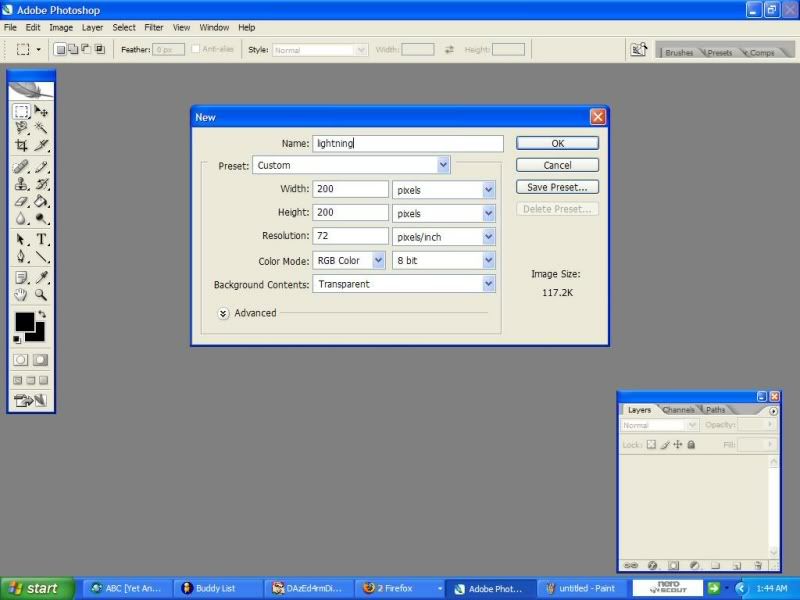Choose Intersect with Selection mode
This screenshot has width=800, height=600.
(x=99, y=49)
